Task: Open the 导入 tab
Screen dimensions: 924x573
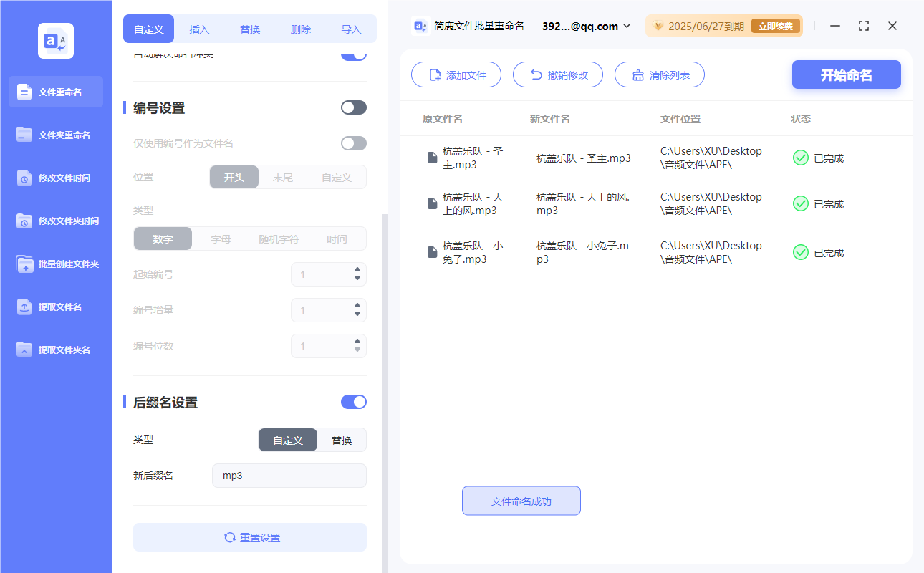Action: click(x=351, y=29)
